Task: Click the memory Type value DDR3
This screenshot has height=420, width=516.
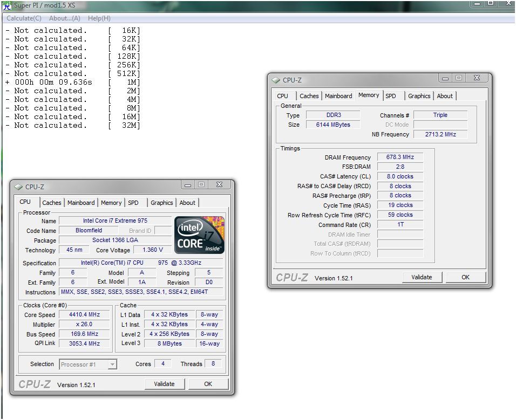Action: (x=334, y=115)
